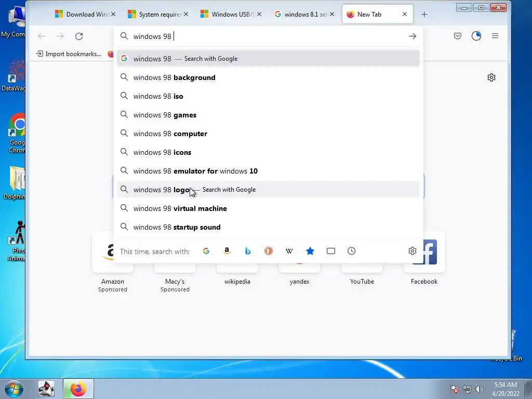Select the Pivot Animator desktop shortcut
532x399 pixels.
pos(17,241)
